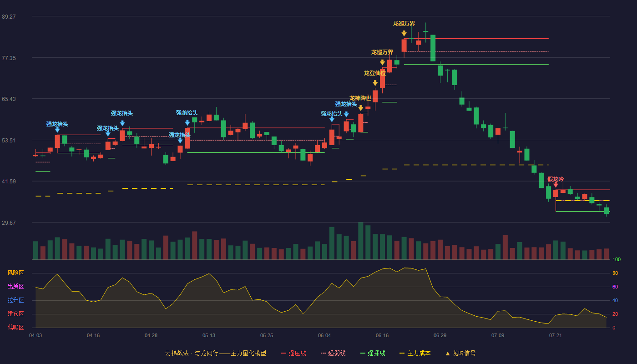Viewport: 637px width, 364px height.
Task: Click the 建仓区 zone label
Action: pyautogui.click(x=16, y=314)
